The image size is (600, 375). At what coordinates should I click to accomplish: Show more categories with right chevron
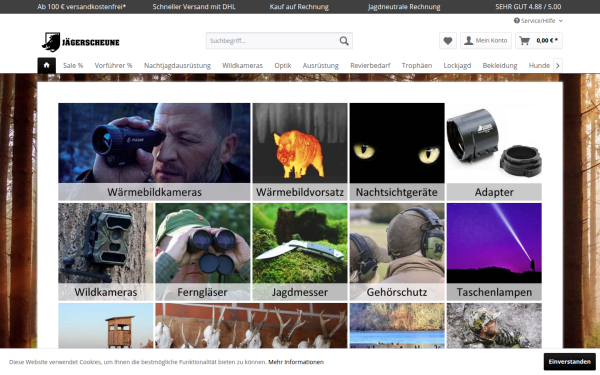point(558,65)
